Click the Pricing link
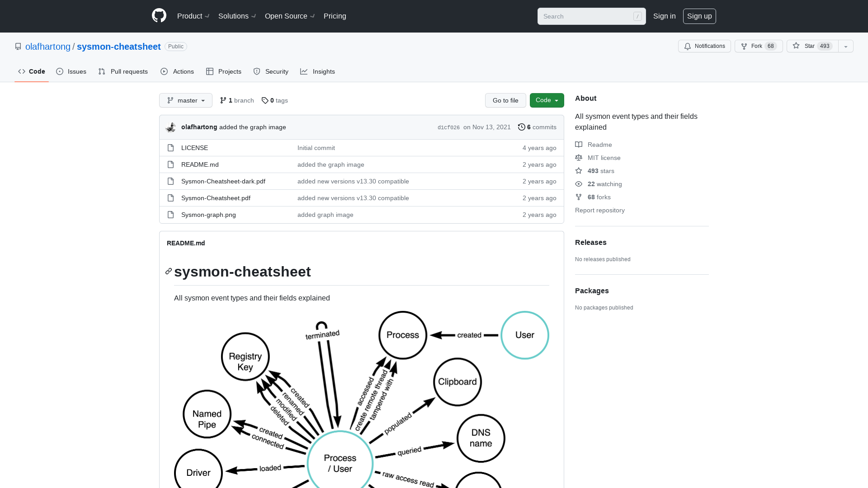Screen dimensions: 868x488 335,16
